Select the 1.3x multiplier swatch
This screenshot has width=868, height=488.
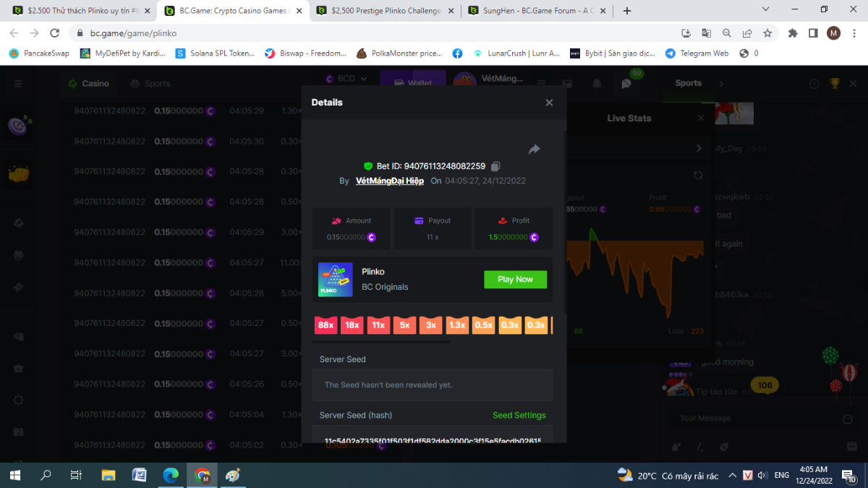click(457, 325)
